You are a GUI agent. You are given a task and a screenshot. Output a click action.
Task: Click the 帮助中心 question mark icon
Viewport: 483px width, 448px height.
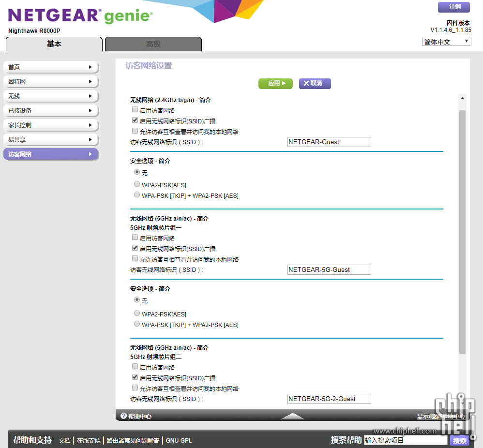click(x=123, y=416)
